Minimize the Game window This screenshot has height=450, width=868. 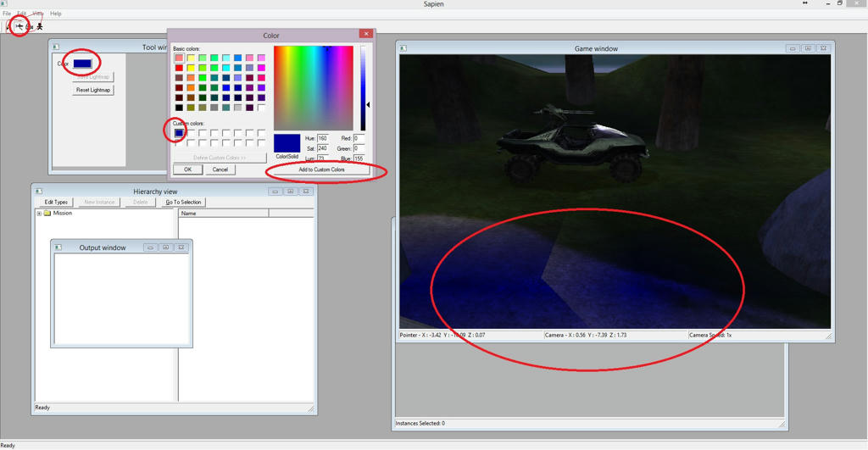[793, 48]
